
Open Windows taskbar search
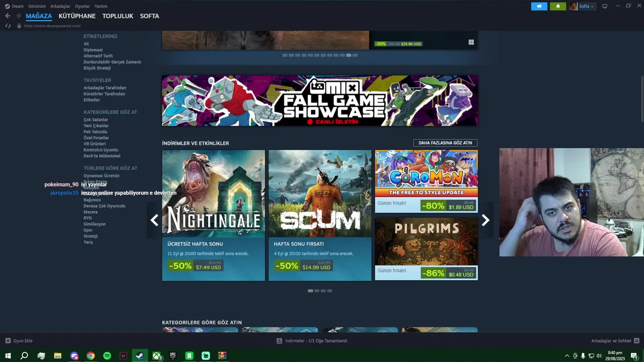[24, 356]
